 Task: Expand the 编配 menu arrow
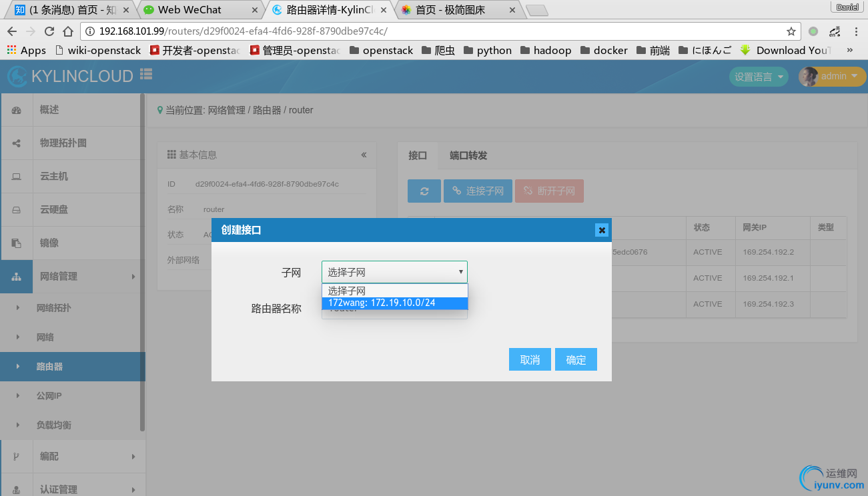coord(133,457)
